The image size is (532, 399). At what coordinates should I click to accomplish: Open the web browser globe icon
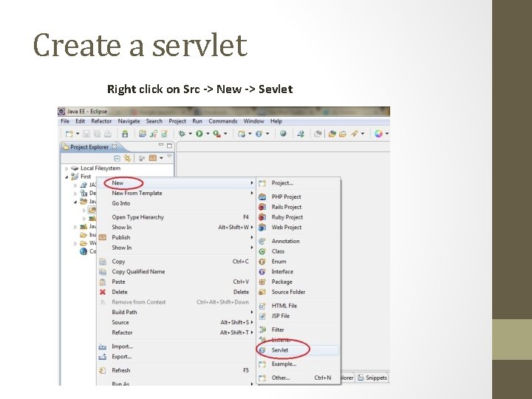(283, 134)
